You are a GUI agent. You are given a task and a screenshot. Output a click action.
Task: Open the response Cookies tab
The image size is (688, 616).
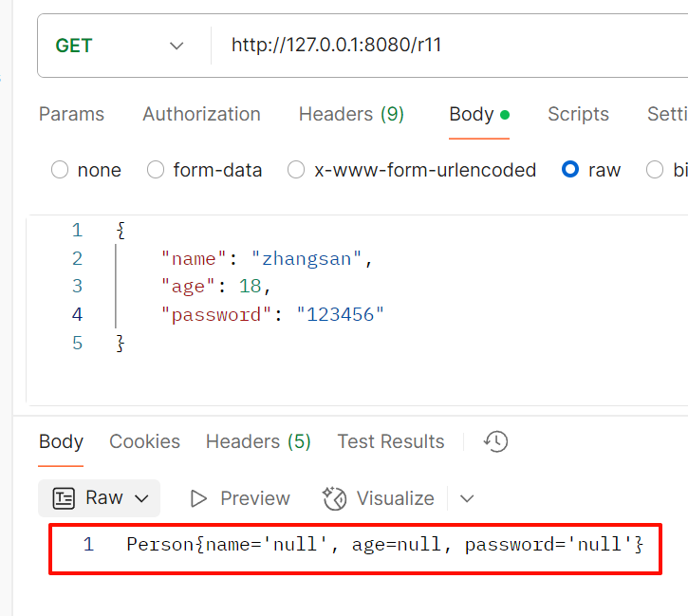[144, 441]
